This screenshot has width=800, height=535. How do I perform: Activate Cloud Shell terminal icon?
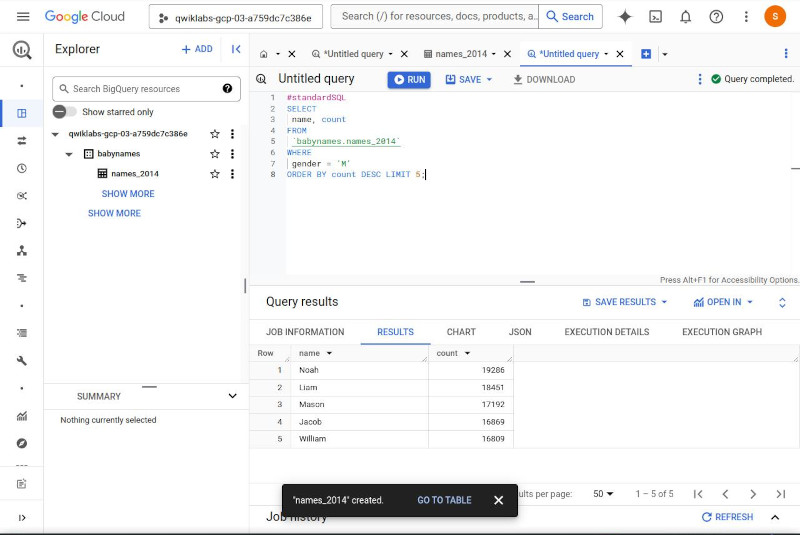(655, 17)
